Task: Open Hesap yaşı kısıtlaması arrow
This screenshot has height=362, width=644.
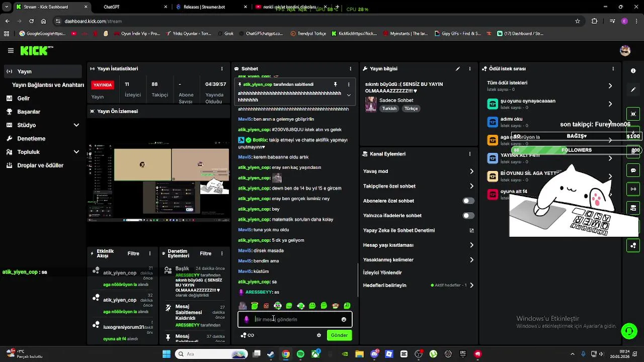Action: (x=471, y=245)
